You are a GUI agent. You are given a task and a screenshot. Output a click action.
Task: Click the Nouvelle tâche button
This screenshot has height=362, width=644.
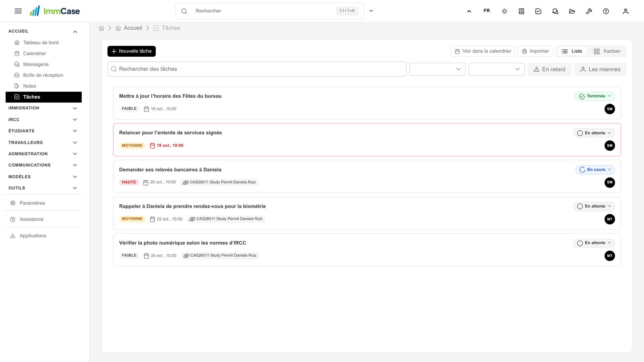pos(132,51)
